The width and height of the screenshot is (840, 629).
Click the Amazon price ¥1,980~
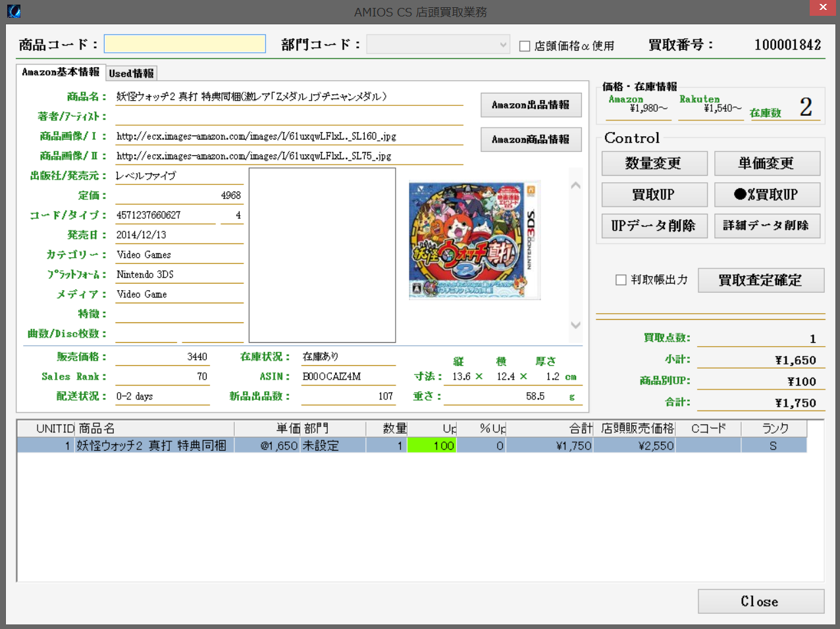[648, 109]
